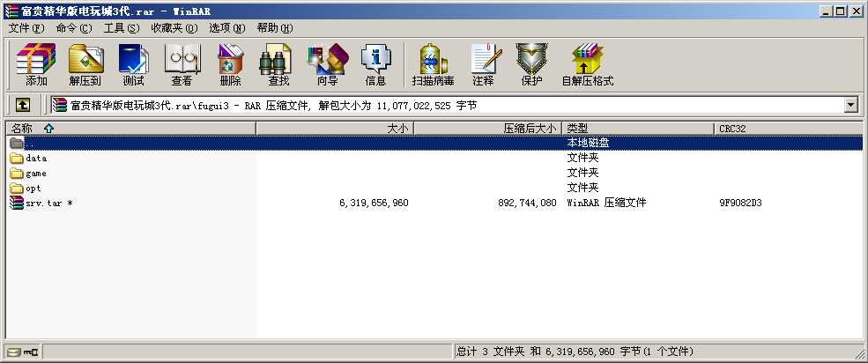868x363 pixels.
Task: Click the "WinRAR 压缩文件" type cell
Action: [x=606, y=203]
